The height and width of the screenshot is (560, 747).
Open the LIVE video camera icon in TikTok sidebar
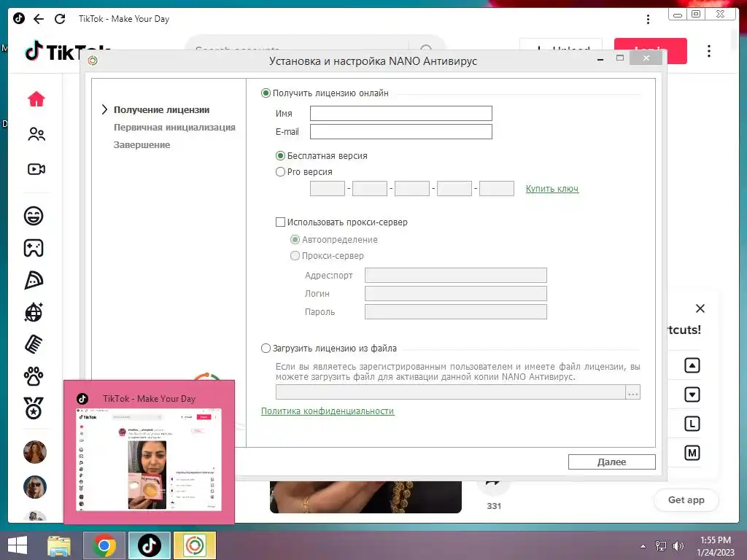36,169
